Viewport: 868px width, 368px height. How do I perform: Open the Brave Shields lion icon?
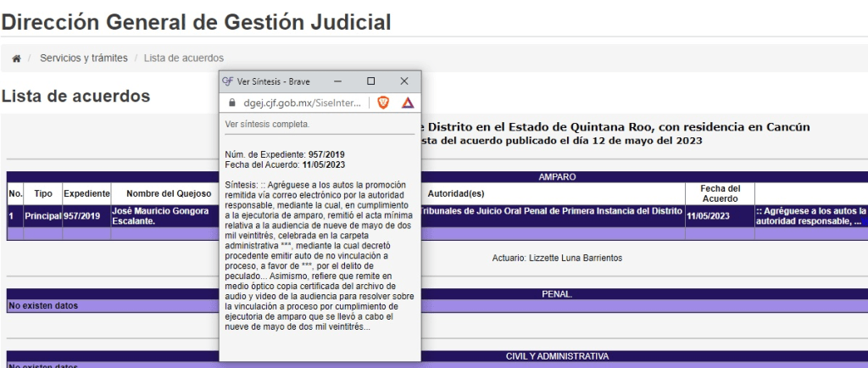click(383, 103)
